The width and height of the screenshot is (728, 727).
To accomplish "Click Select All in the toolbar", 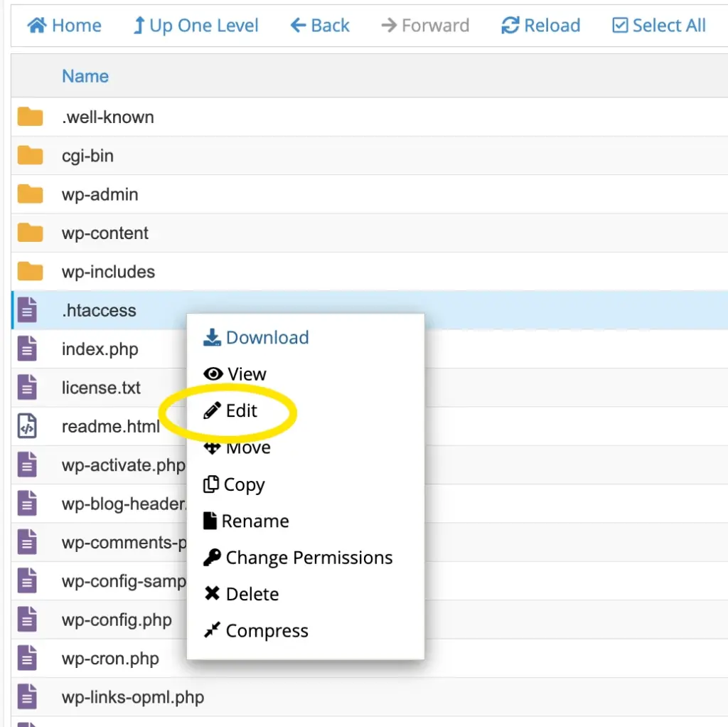I will click(659, 25).
